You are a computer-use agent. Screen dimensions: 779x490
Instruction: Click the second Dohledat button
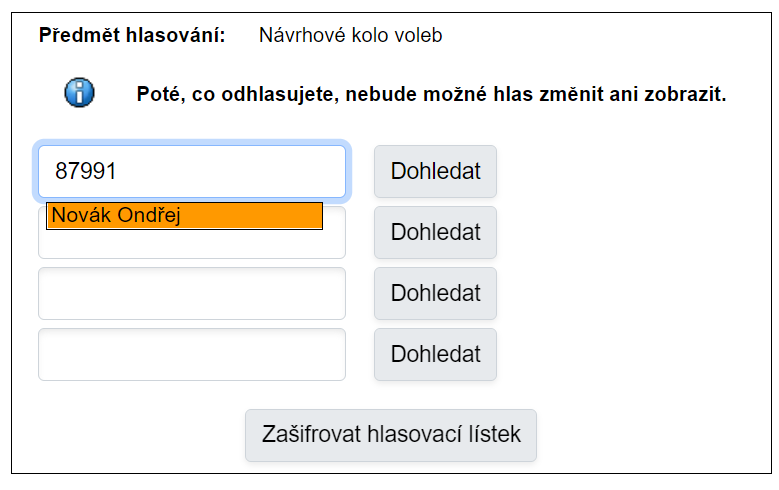[435, 233]
